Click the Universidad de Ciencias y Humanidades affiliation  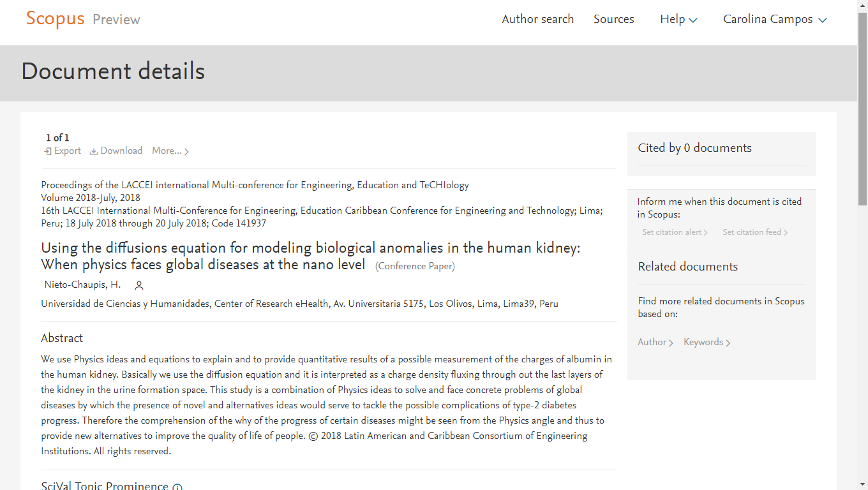[x=299, y=304]
